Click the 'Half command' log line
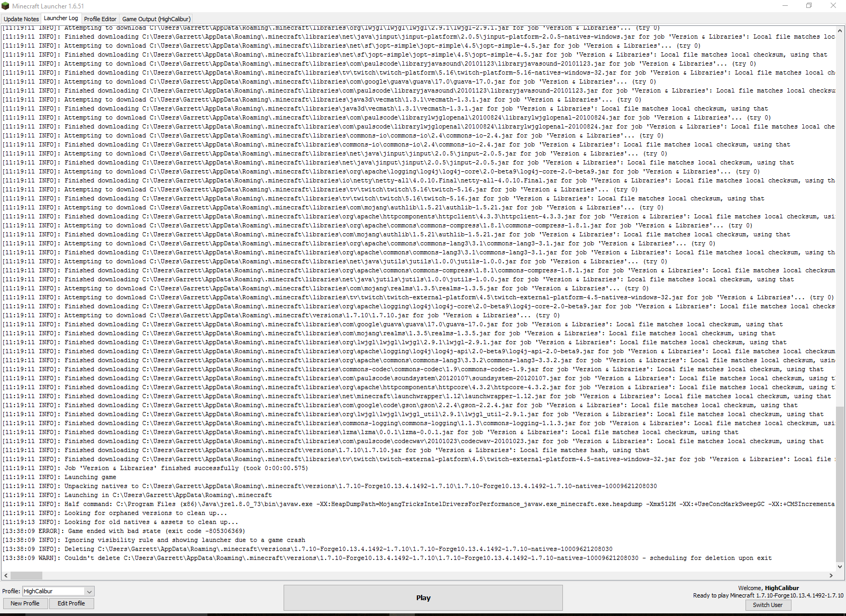The height and width of the screenshot is (616, 846). [419, 504]
